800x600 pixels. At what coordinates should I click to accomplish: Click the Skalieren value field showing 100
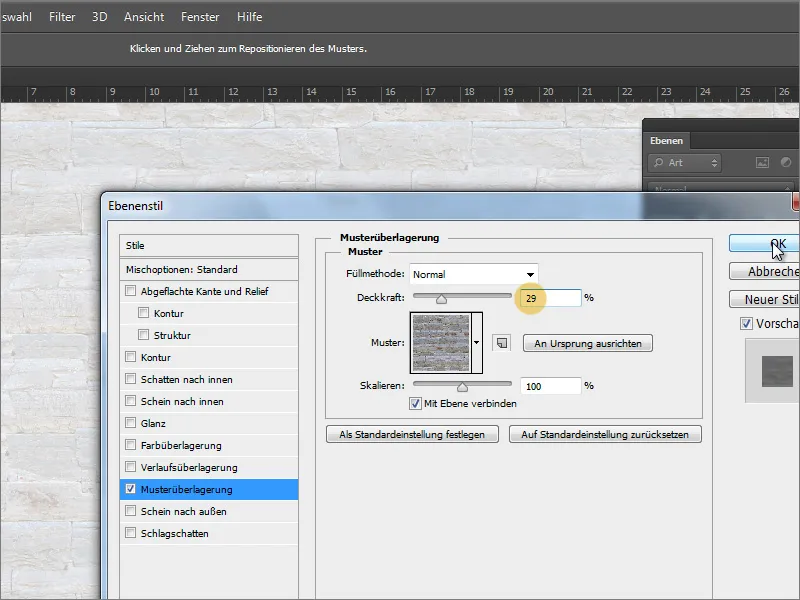[x=551, y=386]
